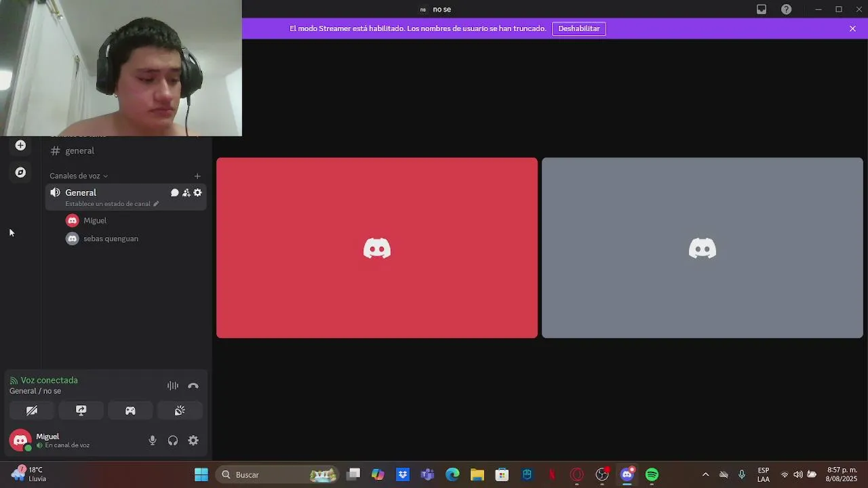Open Opera browser from taskbar

(x=577, y=474)
